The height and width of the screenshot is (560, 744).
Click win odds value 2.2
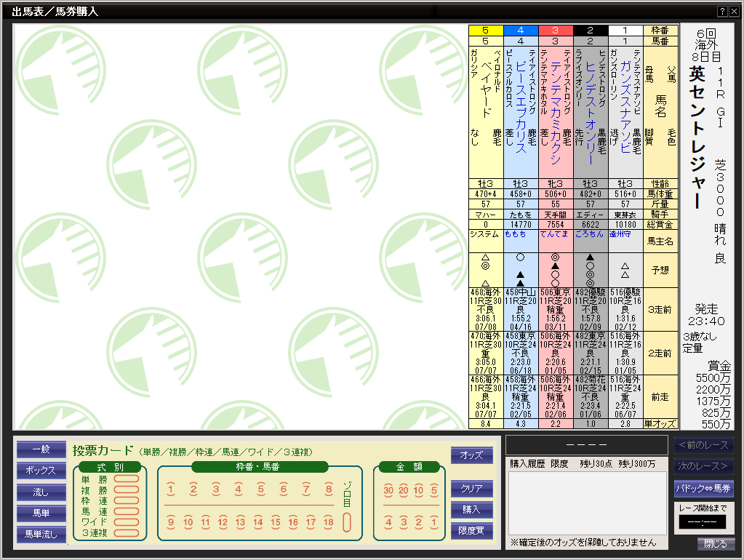click(556, 424)
